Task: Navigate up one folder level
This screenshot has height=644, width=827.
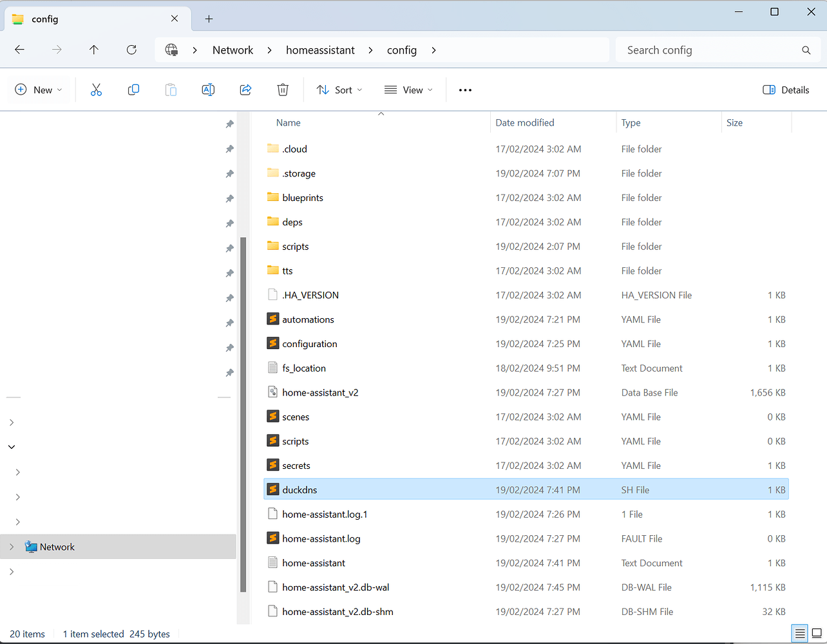Action: [x=93, y=50]
